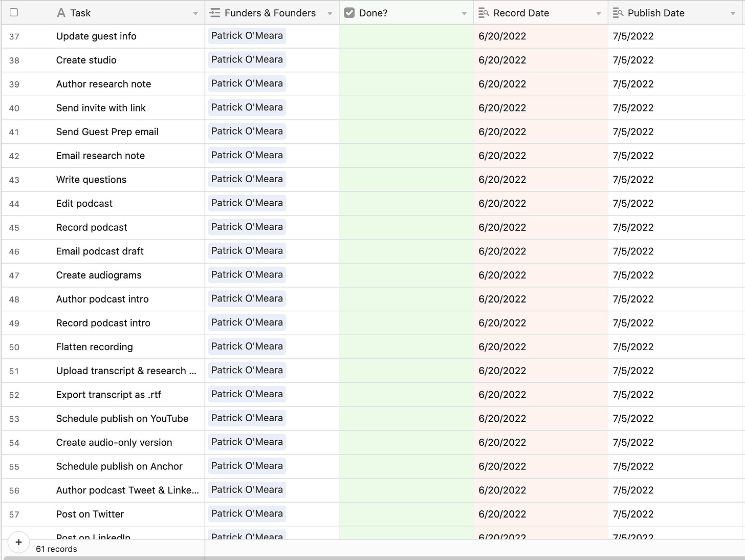Select the Record podcast intro task
The height and width of the screenshot is (560, 745).
click(x=103, y=323)
